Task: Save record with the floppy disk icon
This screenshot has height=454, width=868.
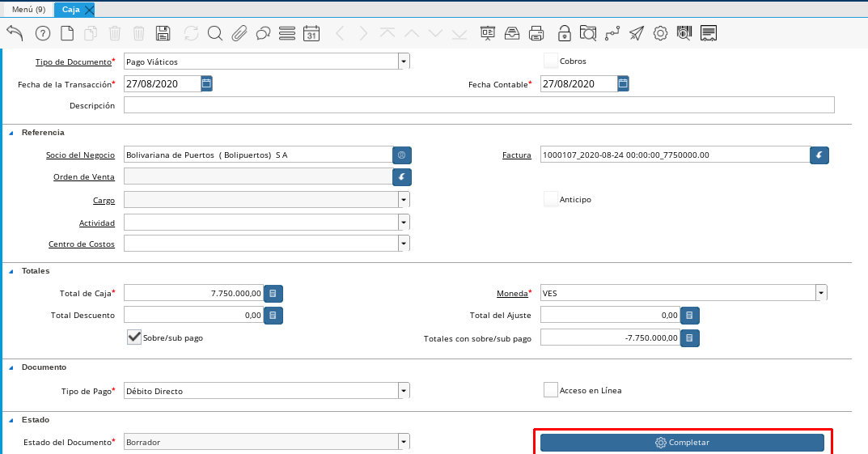Action: pyautogui.click(x=163, y=33)
